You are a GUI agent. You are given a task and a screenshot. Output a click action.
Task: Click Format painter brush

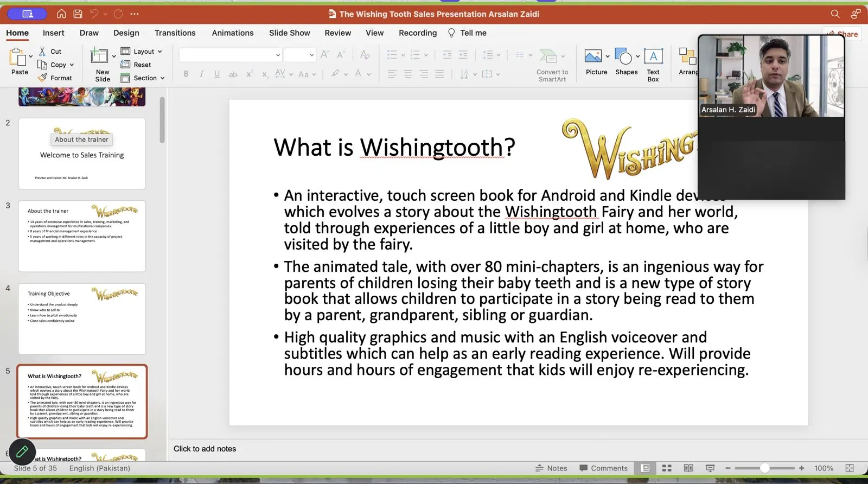[42, 78]
